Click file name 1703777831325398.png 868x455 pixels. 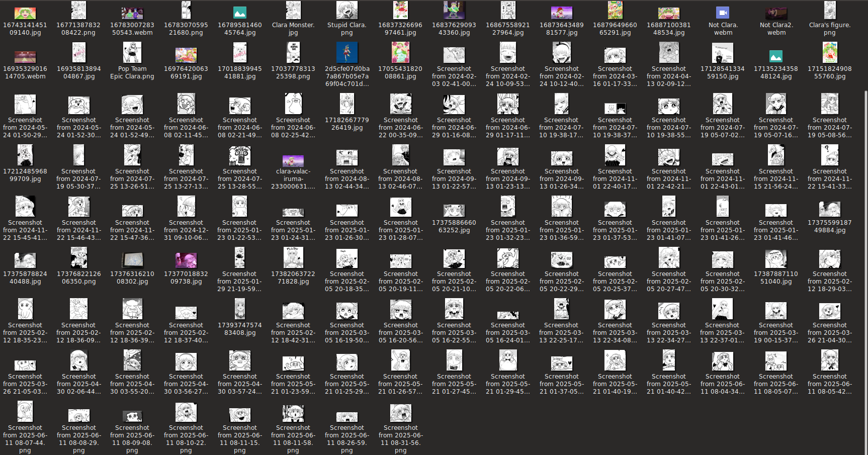(x=293, y=72)
